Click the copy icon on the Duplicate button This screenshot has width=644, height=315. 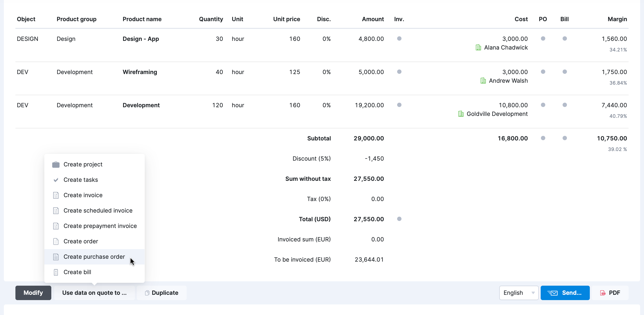147,293
